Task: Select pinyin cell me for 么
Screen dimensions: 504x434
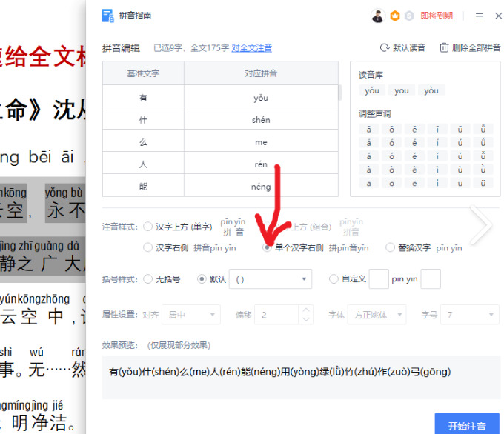Action: 261,142
